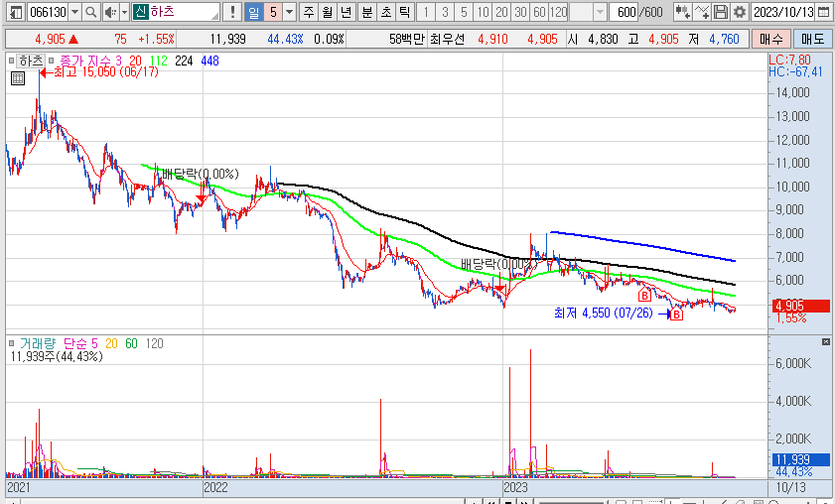This screenshot has width=835, height=504.
Task: Click the blue 11,939 volume tag on axis
Action: tap(800, 459)
